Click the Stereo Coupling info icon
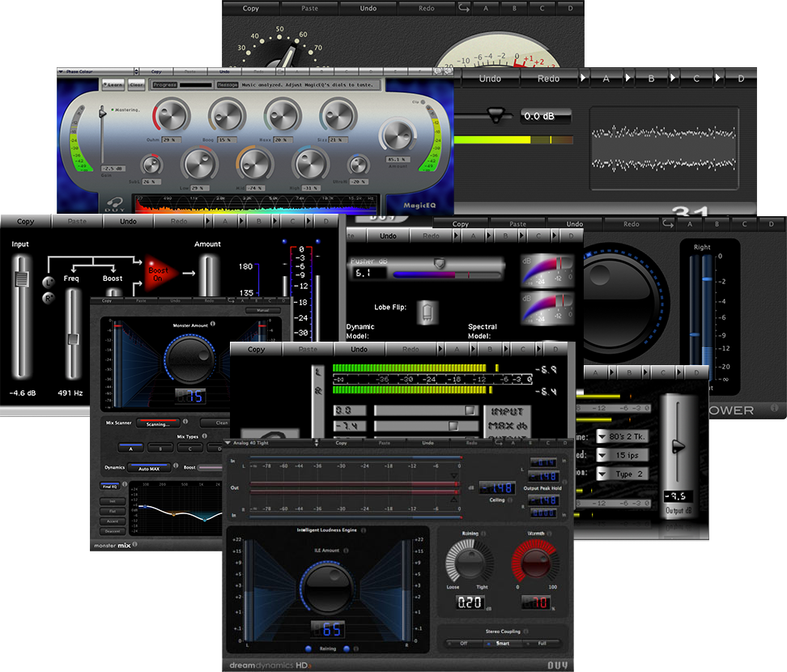The width and height of the screenshot is (787, 672). (526, 631)
